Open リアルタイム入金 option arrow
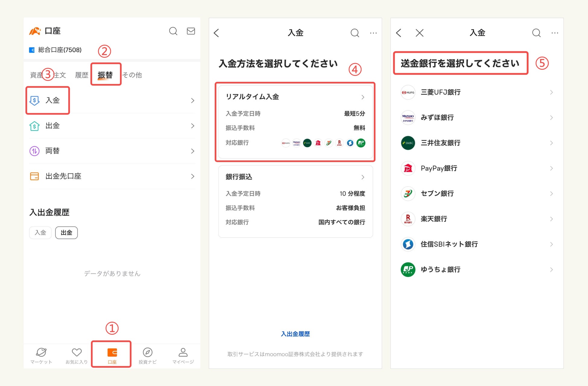588x386 pixels. (x=363, y=97)
